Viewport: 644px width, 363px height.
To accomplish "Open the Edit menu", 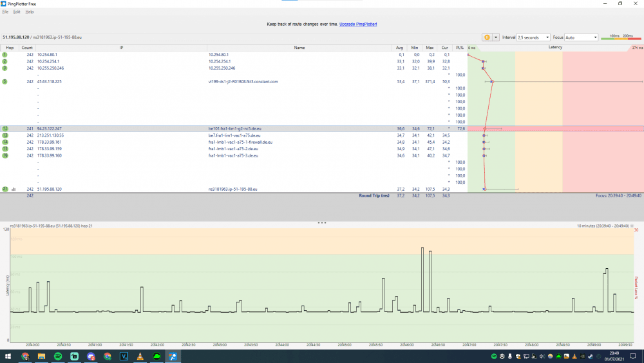I will tap(17, 12).
